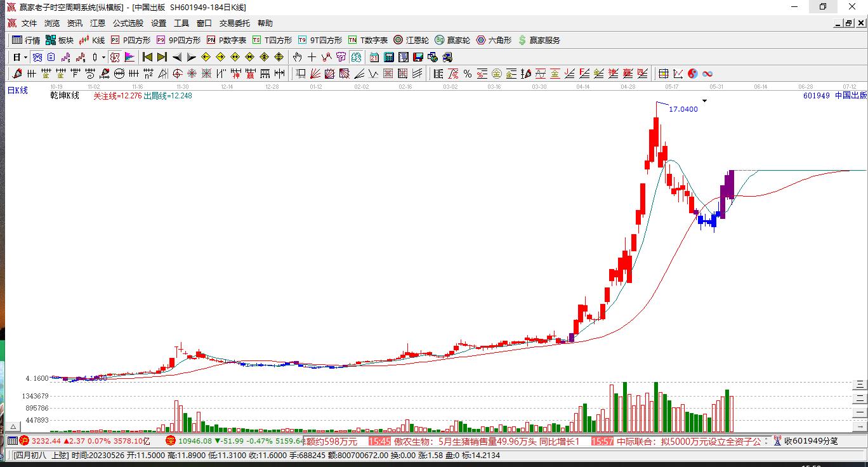Step back one bar with the left arrow

click(177, 57)
